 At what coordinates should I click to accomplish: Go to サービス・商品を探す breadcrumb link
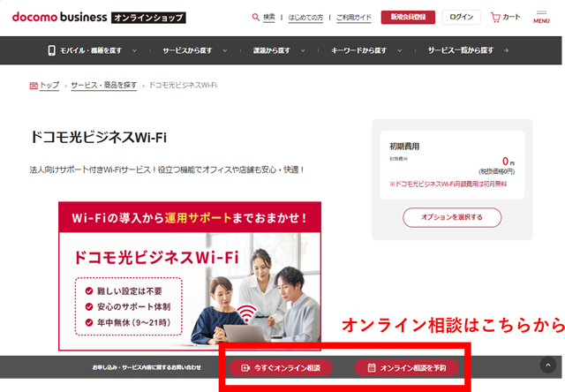point(104,86)
